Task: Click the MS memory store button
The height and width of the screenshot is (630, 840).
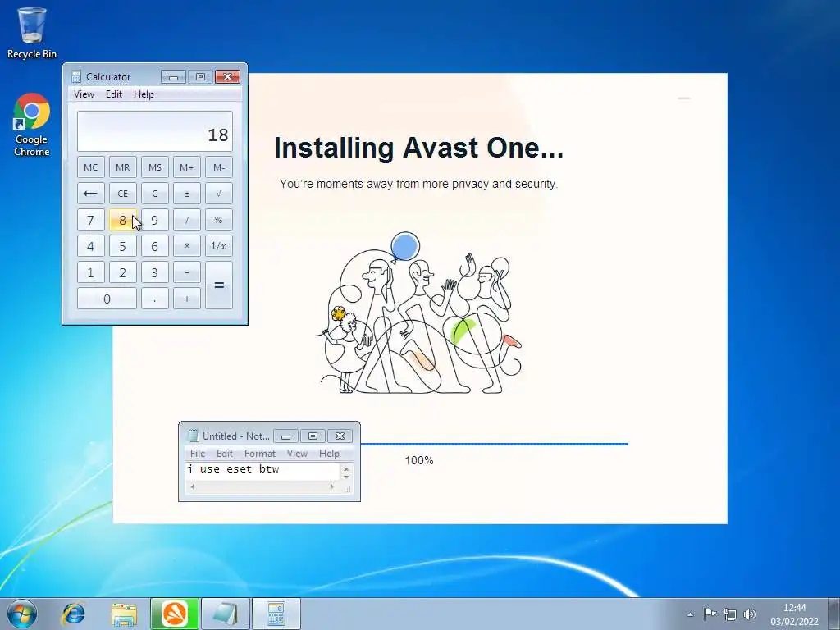Action: (x=155, y=167)
